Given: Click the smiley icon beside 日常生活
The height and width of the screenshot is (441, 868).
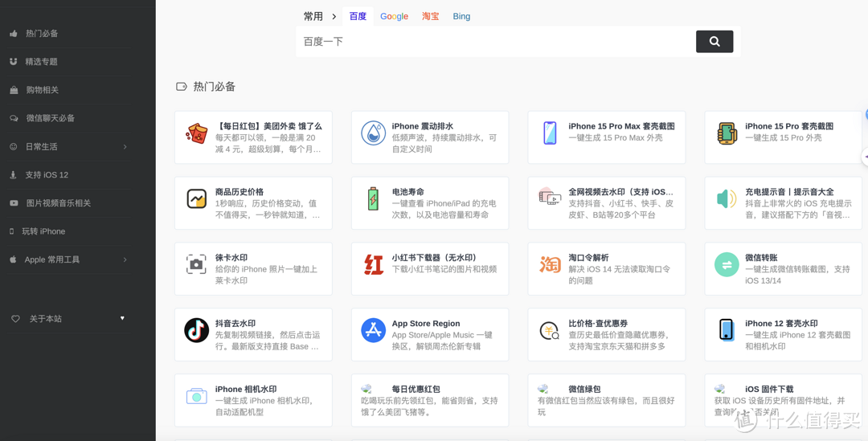Looking at the screenshot, I should [14, 147].
